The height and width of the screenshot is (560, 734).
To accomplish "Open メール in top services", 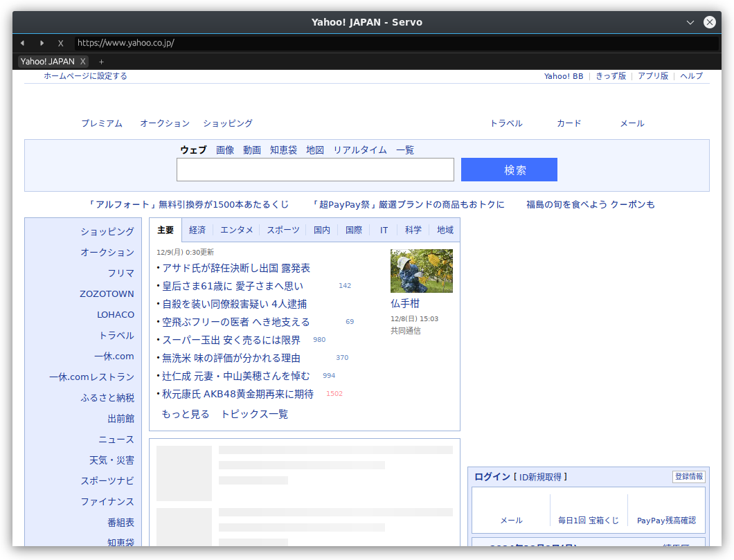I will [x=632, y=123].
